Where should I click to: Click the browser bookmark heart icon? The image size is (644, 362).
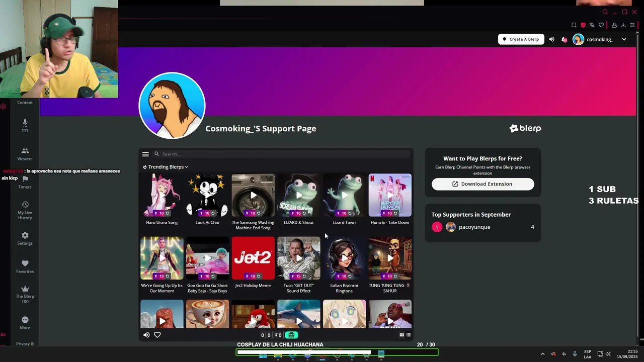tap(601, 25)
